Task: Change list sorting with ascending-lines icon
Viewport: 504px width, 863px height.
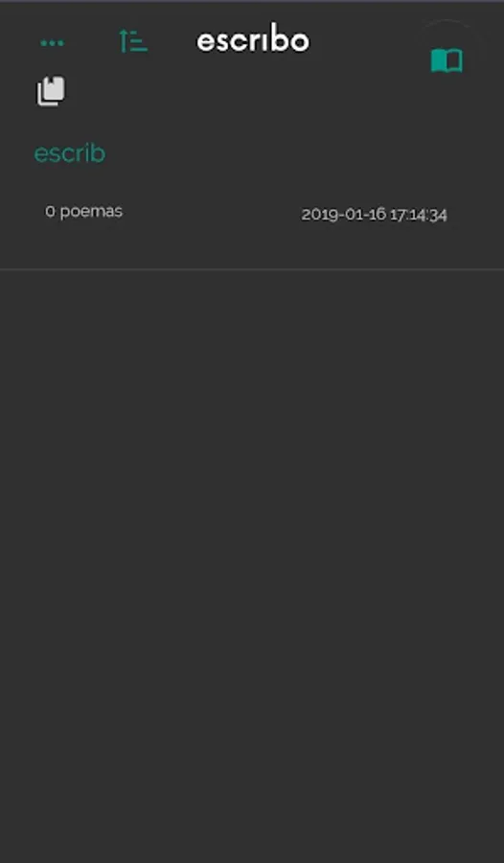Action: tap(133, 41)
